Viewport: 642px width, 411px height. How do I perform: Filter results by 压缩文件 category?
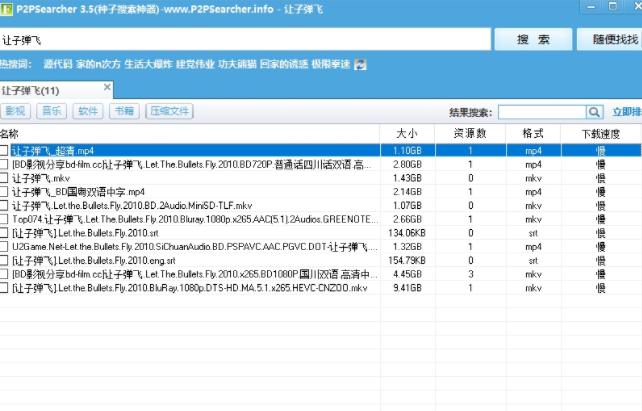(x=170, y=111)
